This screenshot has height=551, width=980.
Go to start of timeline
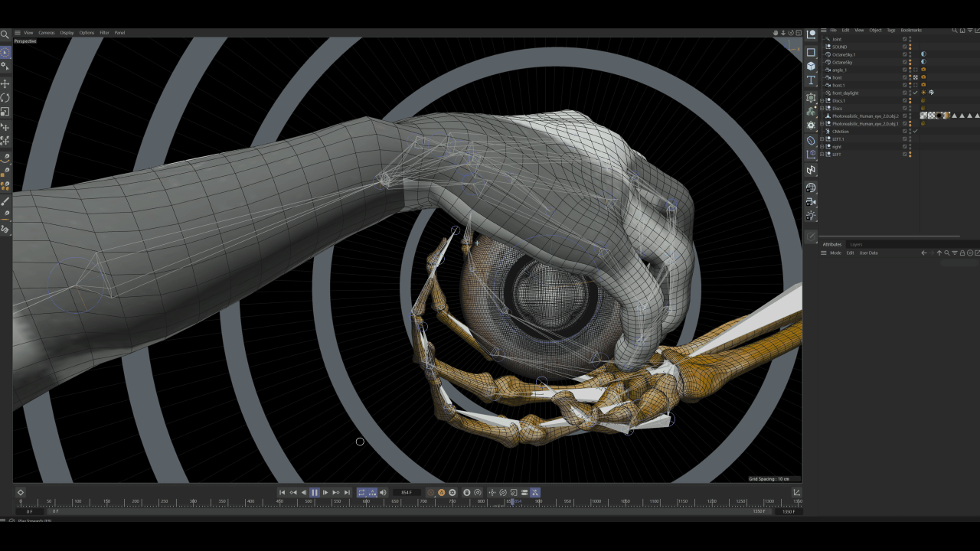click(283, 493)
